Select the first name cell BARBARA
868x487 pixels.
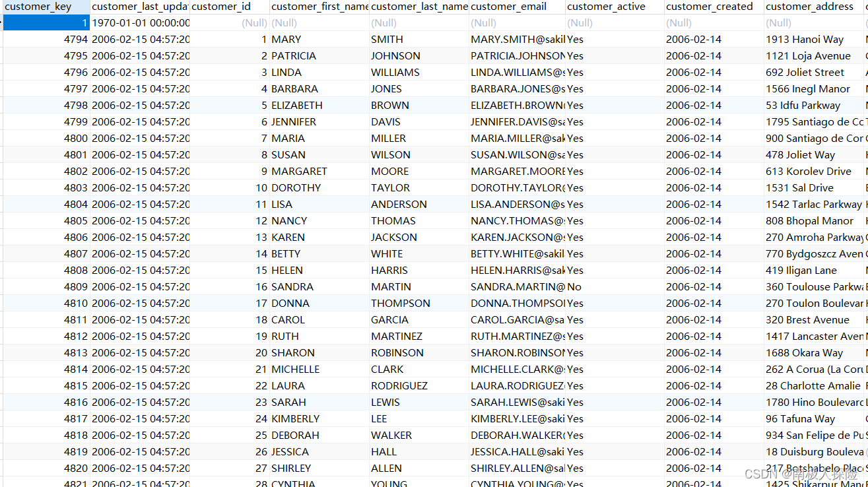[319, 88]
